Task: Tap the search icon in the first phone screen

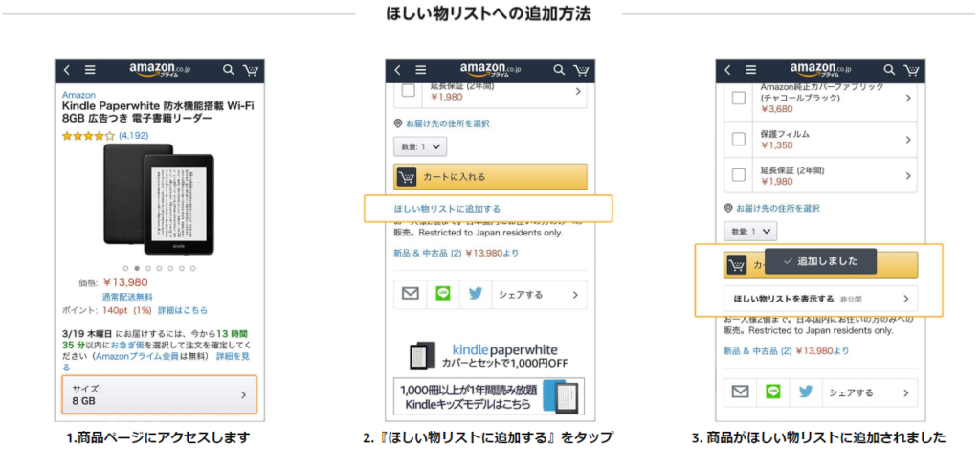Action: coord(229,70)
